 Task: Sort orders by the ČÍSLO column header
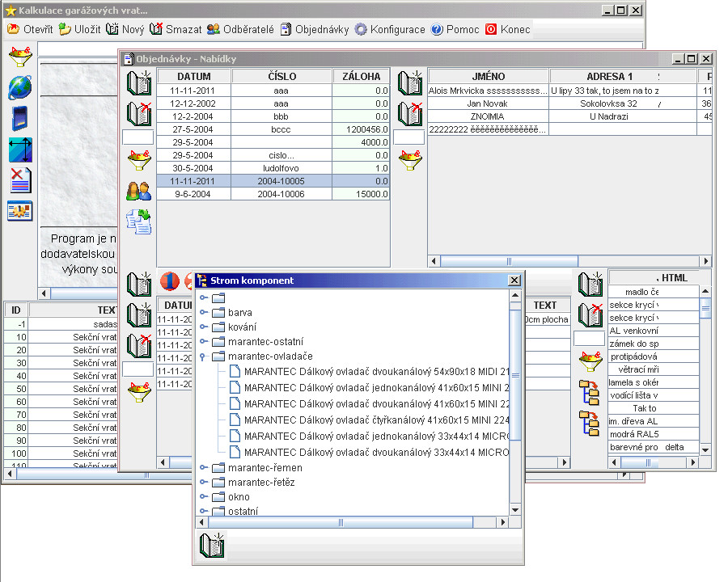(x=281, y=76)
